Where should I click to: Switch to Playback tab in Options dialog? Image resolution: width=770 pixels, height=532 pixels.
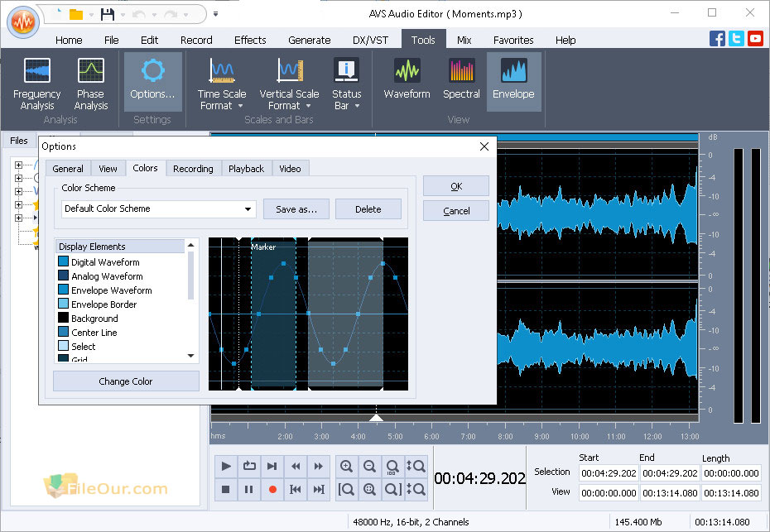click(x=246, y=168)
